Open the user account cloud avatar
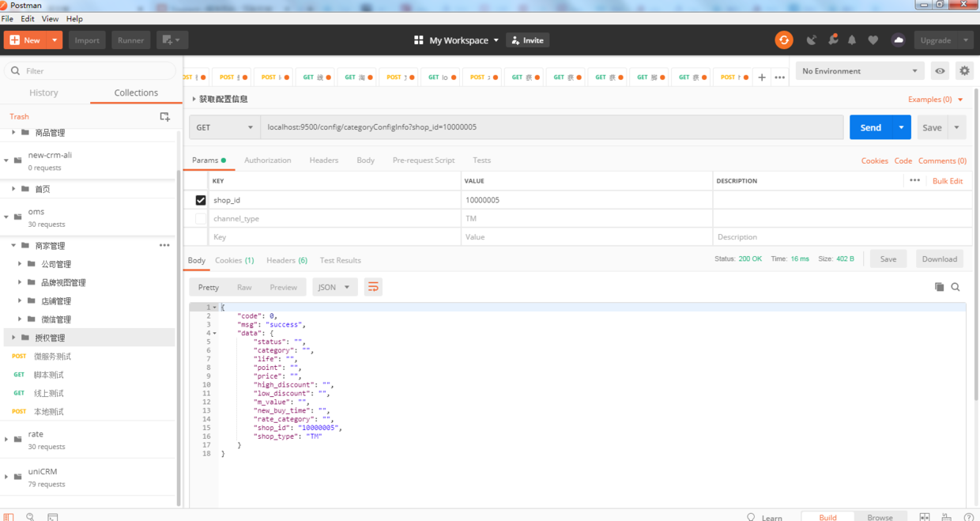The height and width of the screenshot is (521, 980). [x=898, y=40]
